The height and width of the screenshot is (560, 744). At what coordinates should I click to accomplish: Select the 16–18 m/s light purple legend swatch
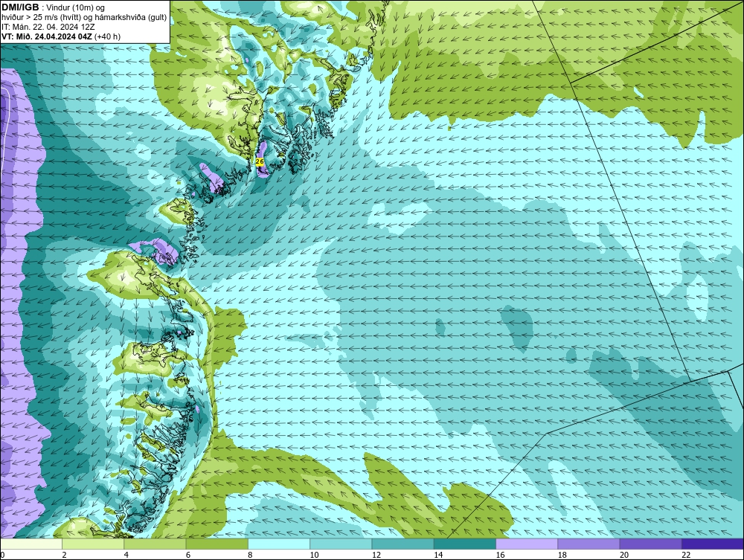click(x=527, y=544)
